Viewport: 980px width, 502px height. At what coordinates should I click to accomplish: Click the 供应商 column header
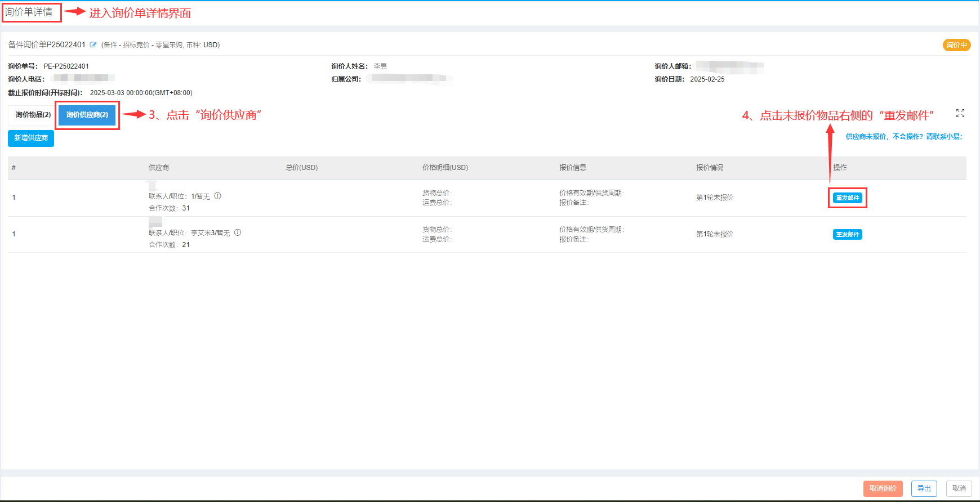point(159,168)
